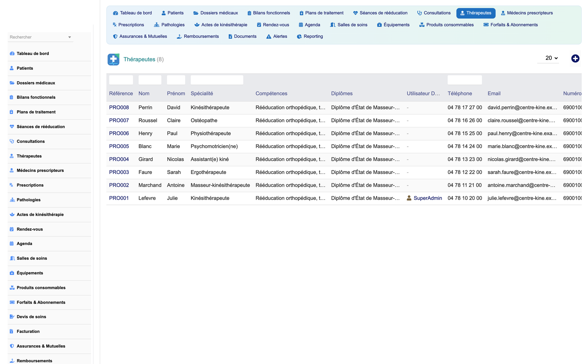Screen dimensions: 588x364
Task: Click the Masseur-kinésithérapeute specialty cell
Action: (220, 185)
